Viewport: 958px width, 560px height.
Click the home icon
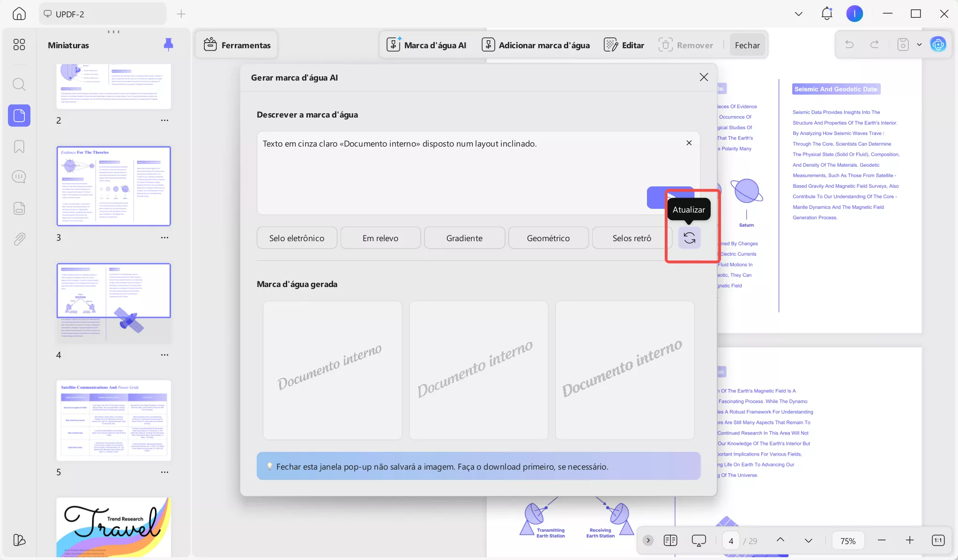point(19,14)
